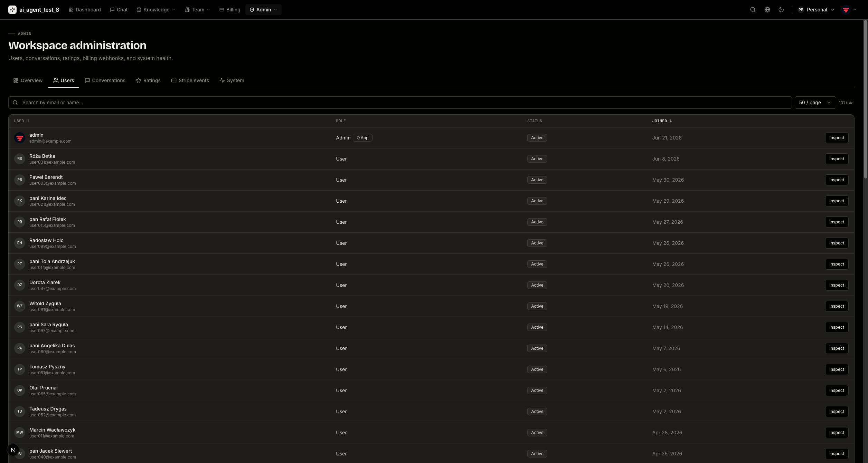Click the globe language icon
Screen dimensions: 868x463
[767, 10]
